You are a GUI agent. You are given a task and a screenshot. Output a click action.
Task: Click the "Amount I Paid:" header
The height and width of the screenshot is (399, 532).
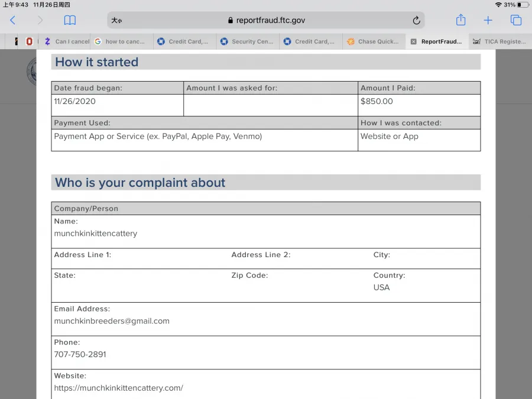tap(388, 88)
